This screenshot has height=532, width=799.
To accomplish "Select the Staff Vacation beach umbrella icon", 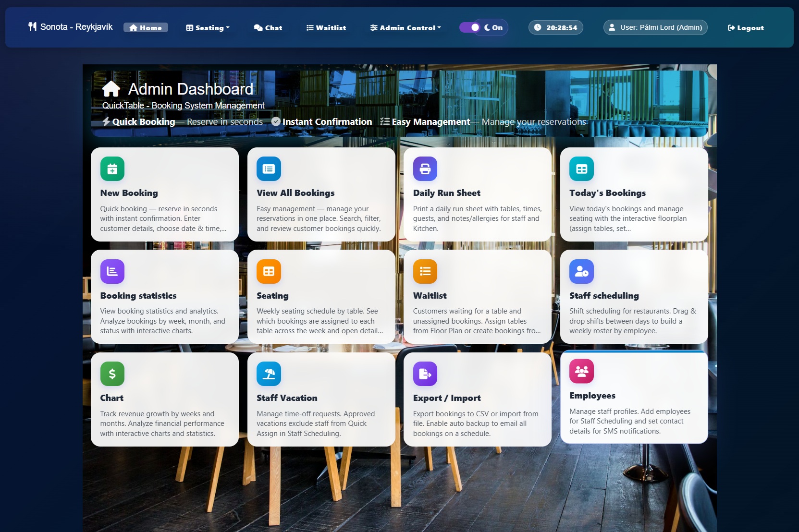I will (x=269, y=374).
